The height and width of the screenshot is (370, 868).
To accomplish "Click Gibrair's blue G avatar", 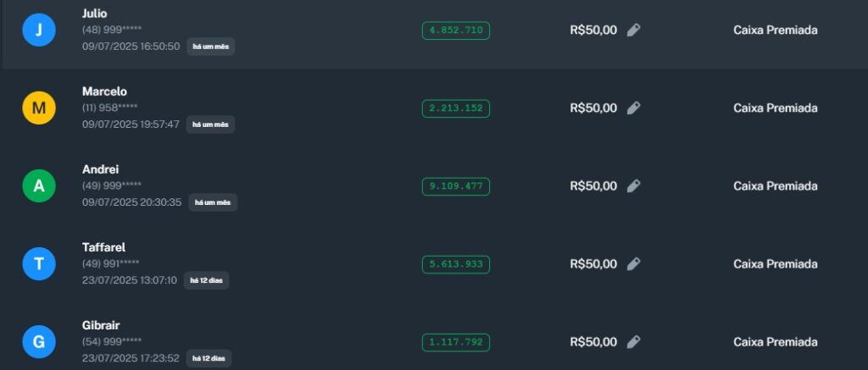I will 39,342.
